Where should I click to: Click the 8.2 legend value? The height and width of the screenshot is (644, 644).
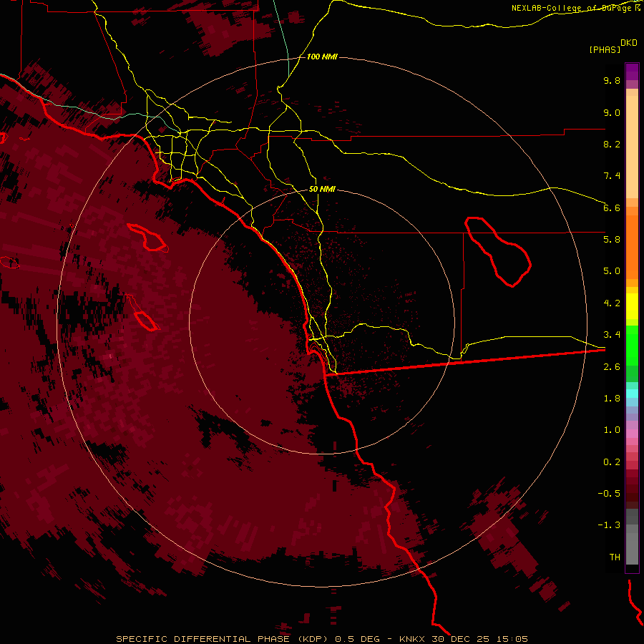(x=612, y=144)
